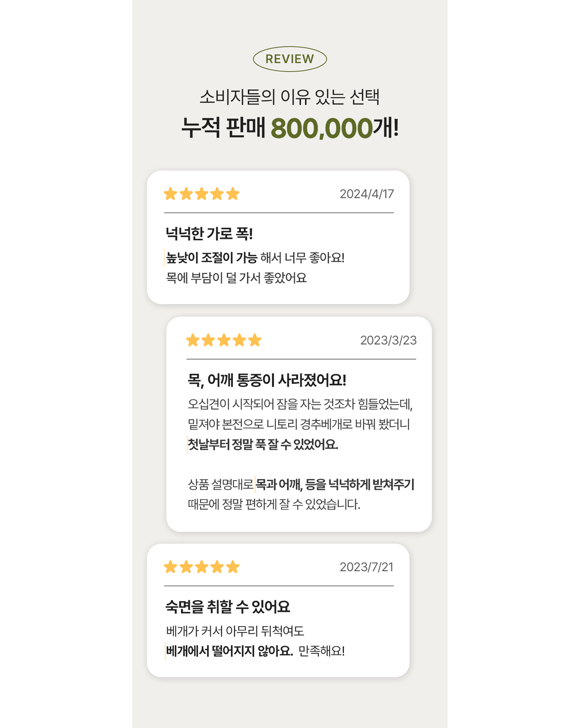Click the 2023/7/21 review date
This screenshot has height=728, width=580.
367,567
